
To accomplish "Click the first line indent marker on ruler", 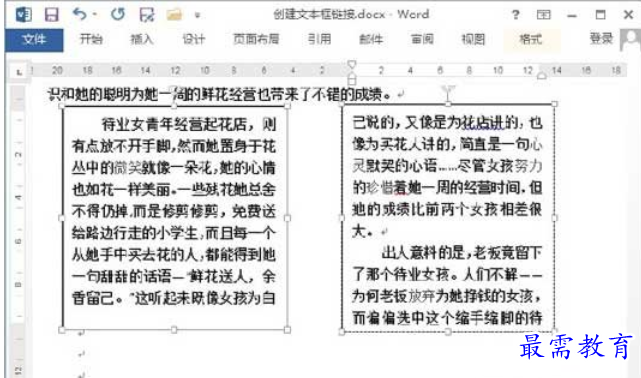I will (x=352, y=64).
